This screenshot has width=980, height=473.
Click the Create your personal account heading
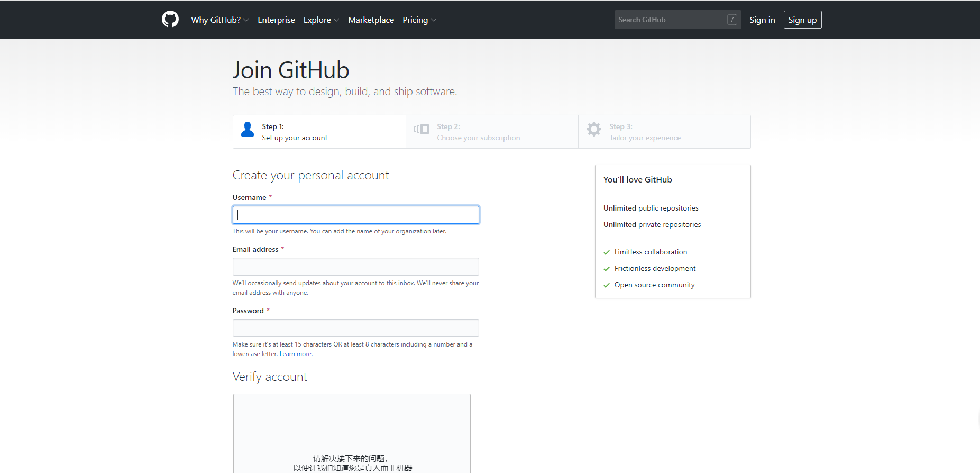click(x=310, y=175)
